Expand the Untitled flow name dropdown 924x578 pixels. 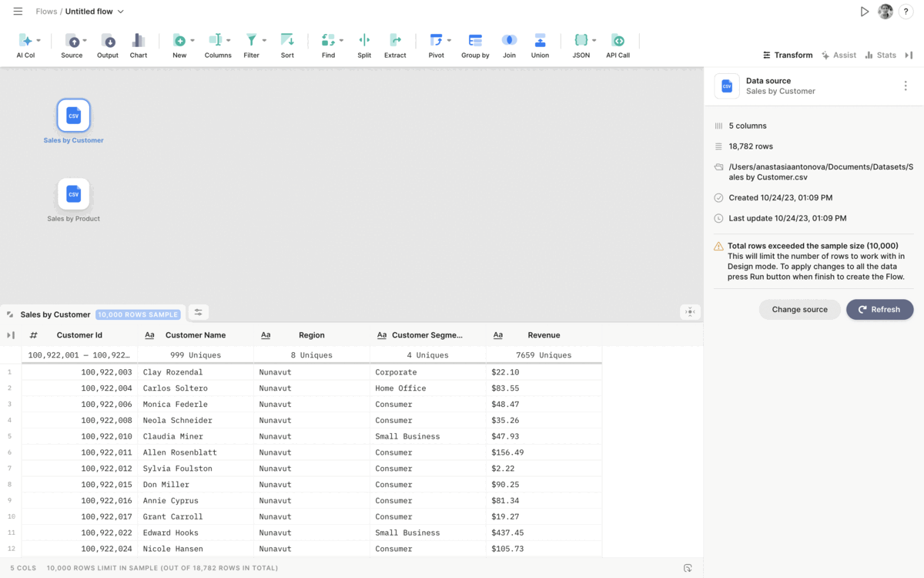pyautogui.click(x=121, y=12)
